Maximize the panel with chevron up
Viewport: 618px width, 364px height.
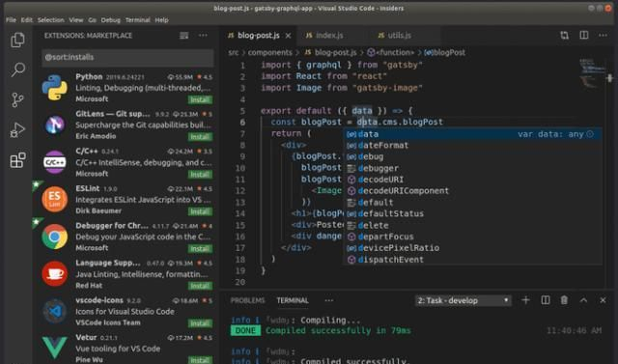click(x=583, y=300)
